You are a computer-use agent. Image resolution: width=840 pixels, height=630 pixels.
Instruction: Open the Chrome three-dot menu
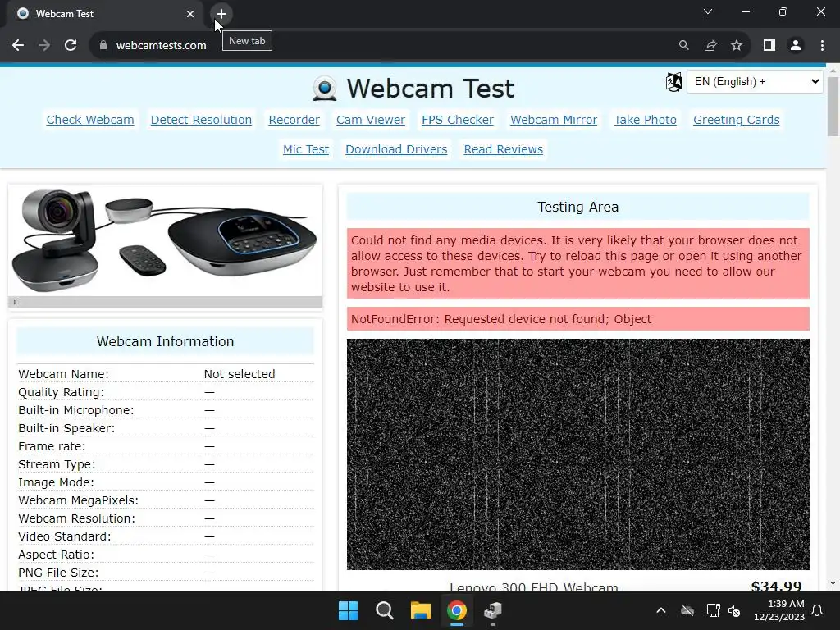[822, 46]
